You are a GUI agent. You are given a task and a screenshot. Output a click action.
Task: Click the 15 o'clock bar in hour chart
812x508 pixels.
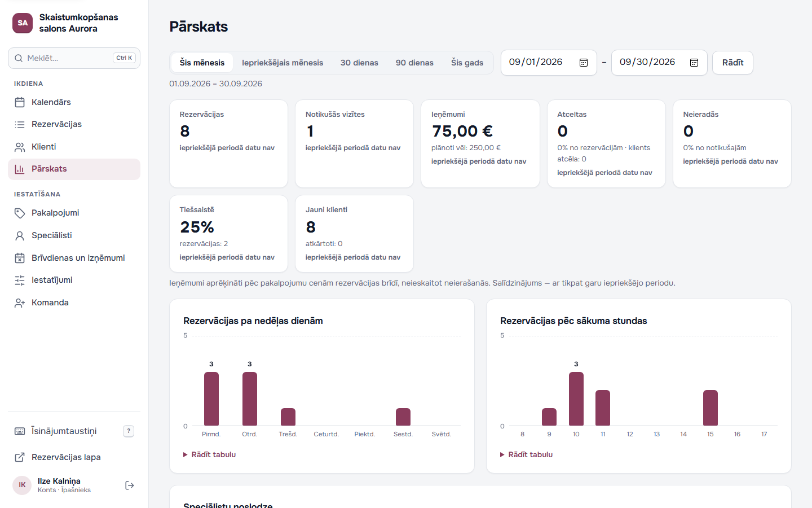pos(710,408)
